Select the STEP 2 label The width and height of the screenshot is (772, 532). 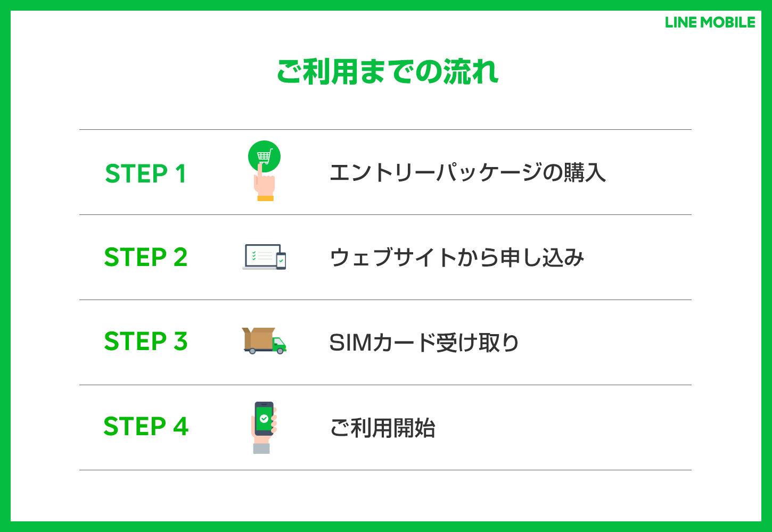pos(146,257)
